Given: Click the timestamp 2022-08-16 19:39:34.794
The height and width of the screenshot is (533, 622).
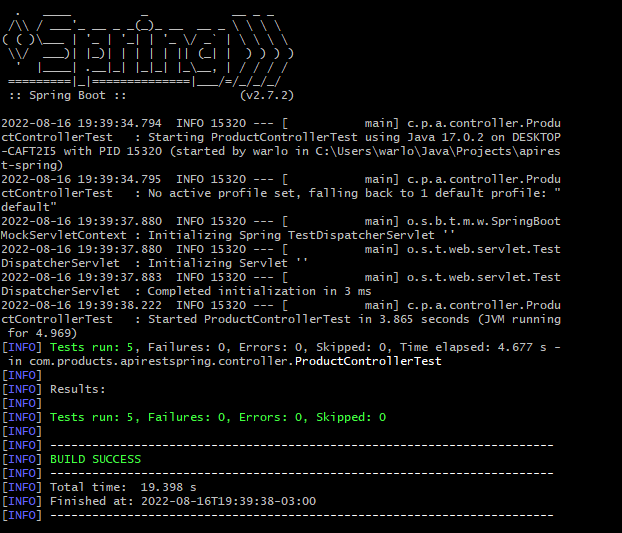Looking at the screenshot, I should (x=81, y=123).
